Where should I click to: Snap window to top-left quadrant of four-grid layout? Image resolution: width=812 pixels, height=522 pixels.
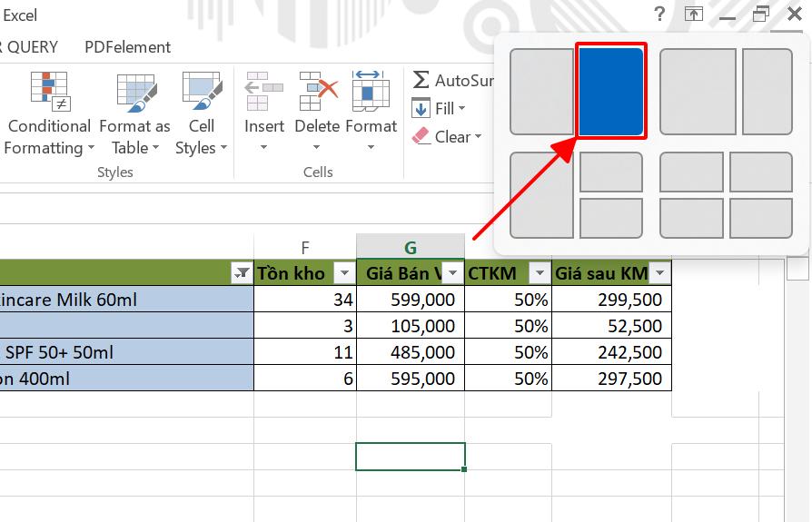tap(691, 172)
